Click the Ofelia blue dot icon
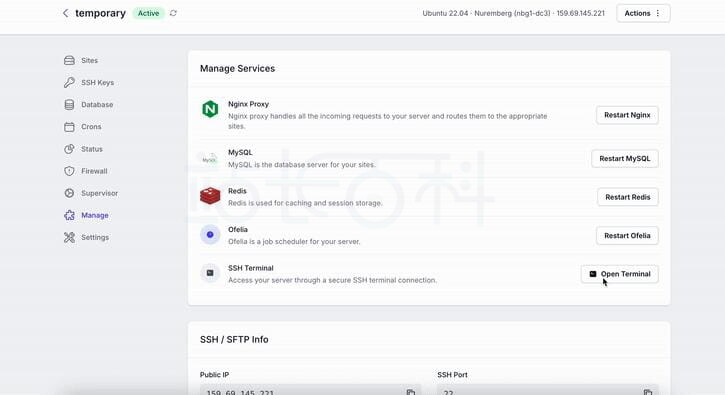725x395 pixels. (210, 235)
